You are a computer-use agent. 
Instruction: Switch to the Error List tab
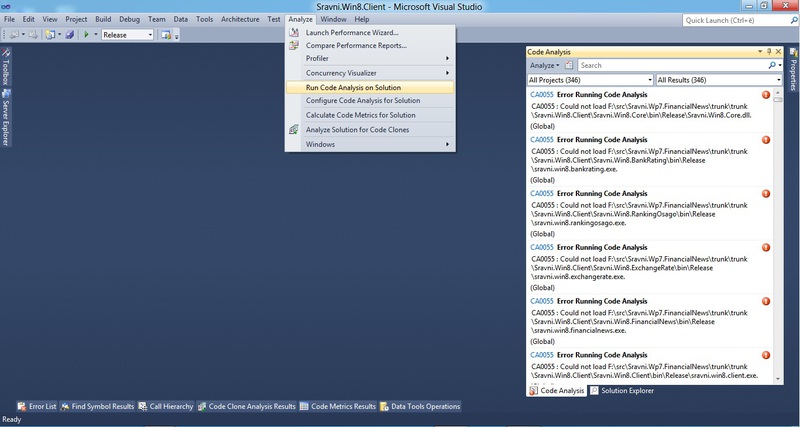(37, 407)
